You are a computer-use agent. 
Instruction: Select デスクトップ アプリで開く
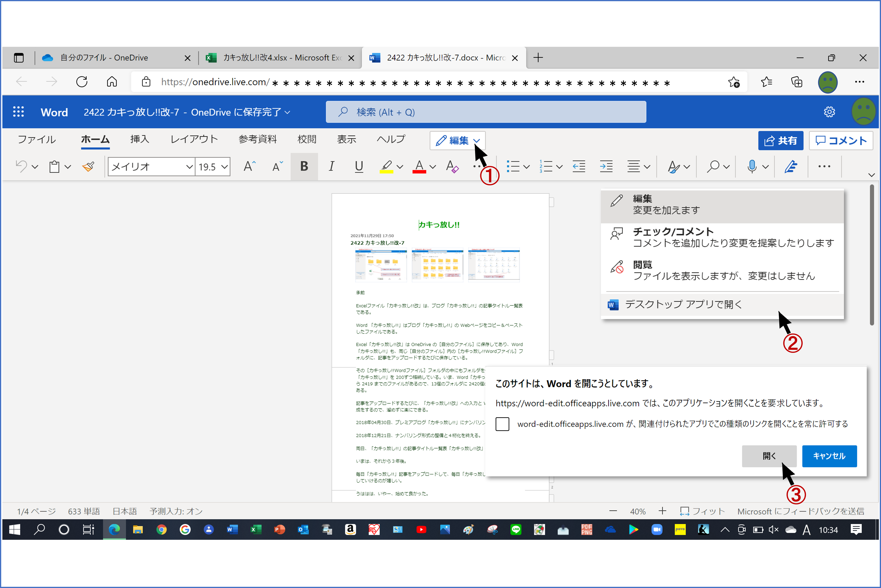coord(722,305)
